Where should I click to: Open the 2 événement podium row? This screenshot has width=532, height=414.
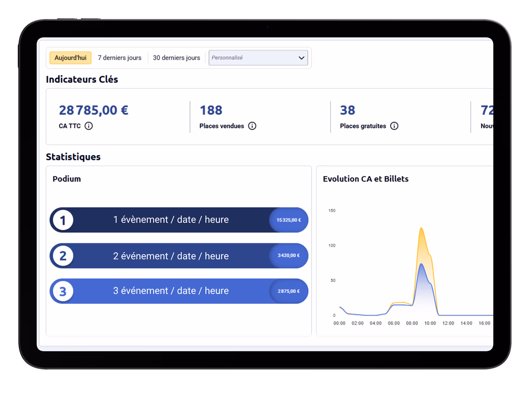click(x=171, y=256)
